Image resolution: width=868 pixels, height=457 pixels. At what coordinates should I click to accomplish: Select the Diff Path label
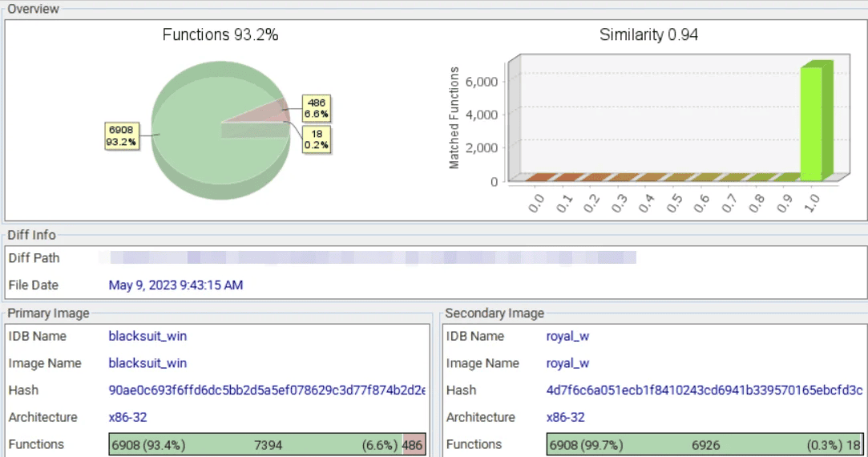[x=34, y=258]
